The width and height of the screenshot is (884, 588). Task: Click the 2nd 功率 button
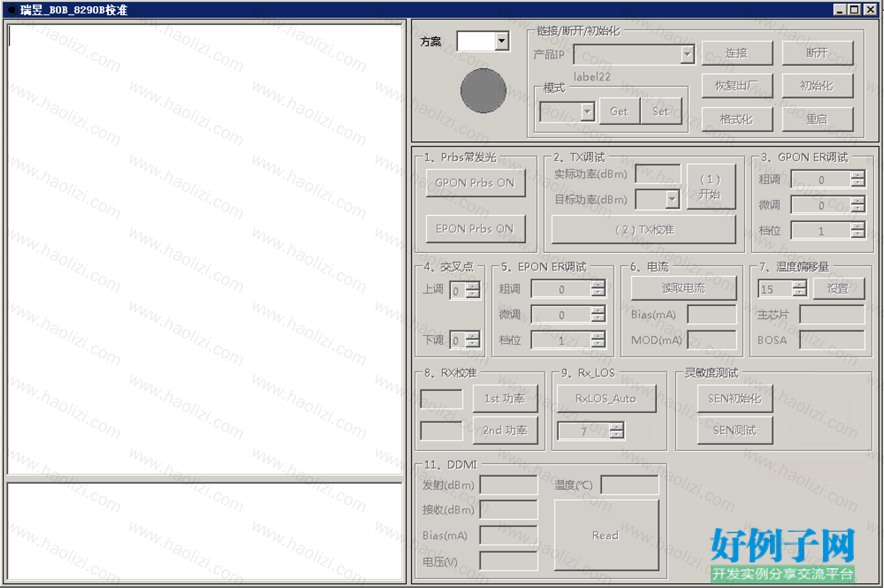[x=505, y=430]
